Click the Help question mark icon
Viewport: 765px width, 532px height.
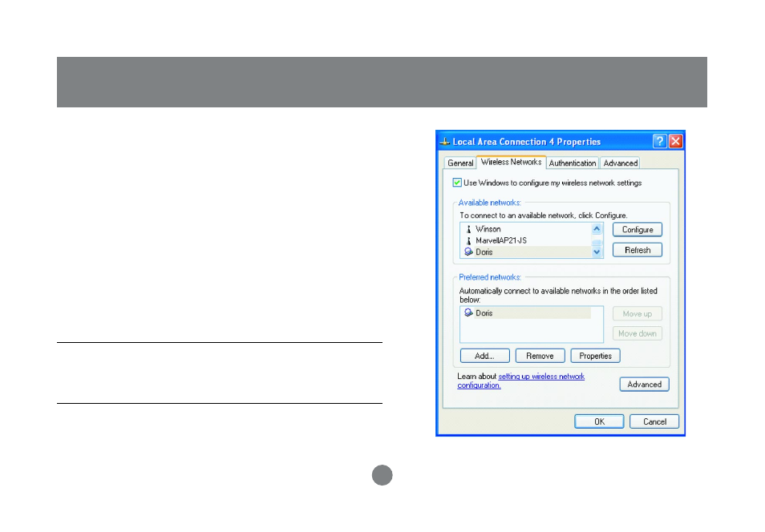pos(660,141)
